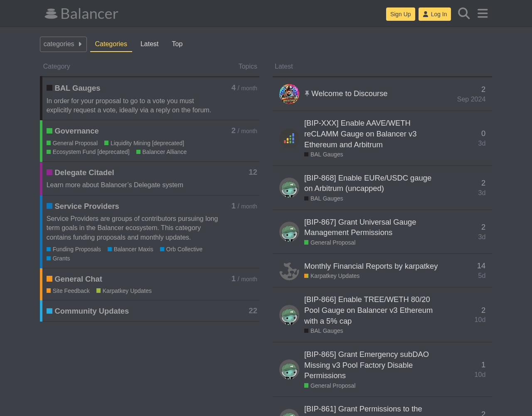532x416 pixels.
Task: Click topic count 12 for Delegate Citadel
Action: click(253, 172)
